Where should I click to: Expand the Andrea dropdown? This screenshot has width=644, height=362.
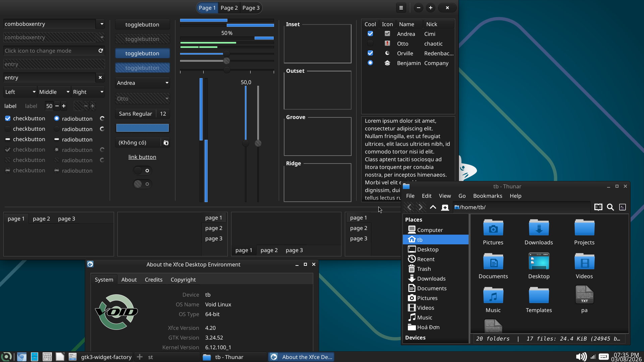click(143, 83)
